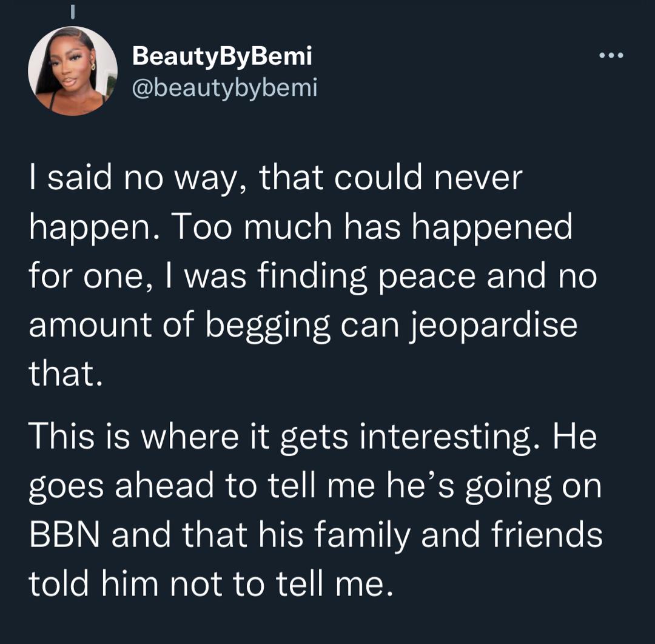Screen dimensions: 655x644
Task: Click the line starting "amount of begging"
Action: 303,325
